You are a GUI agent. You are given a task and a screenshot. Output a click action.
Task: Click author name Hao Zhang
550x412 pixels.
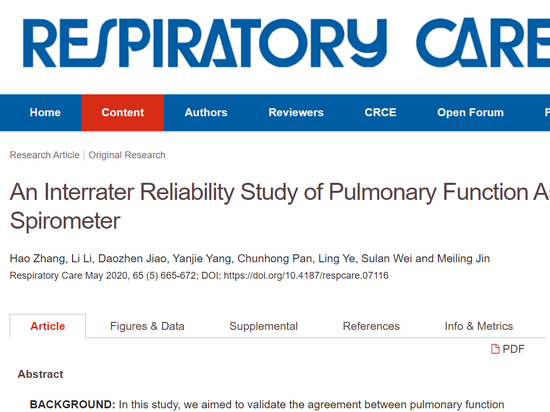38,258
